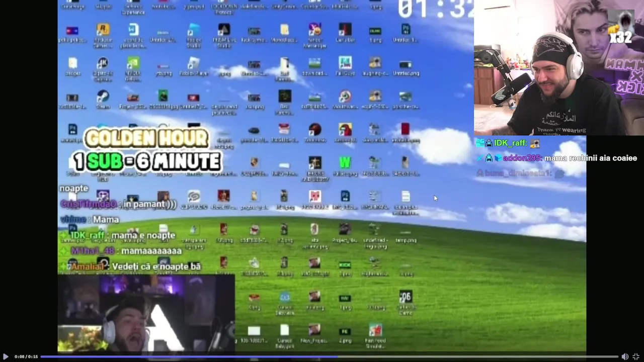Launch the Fall Guys desktop shortcut

[345, 63]
